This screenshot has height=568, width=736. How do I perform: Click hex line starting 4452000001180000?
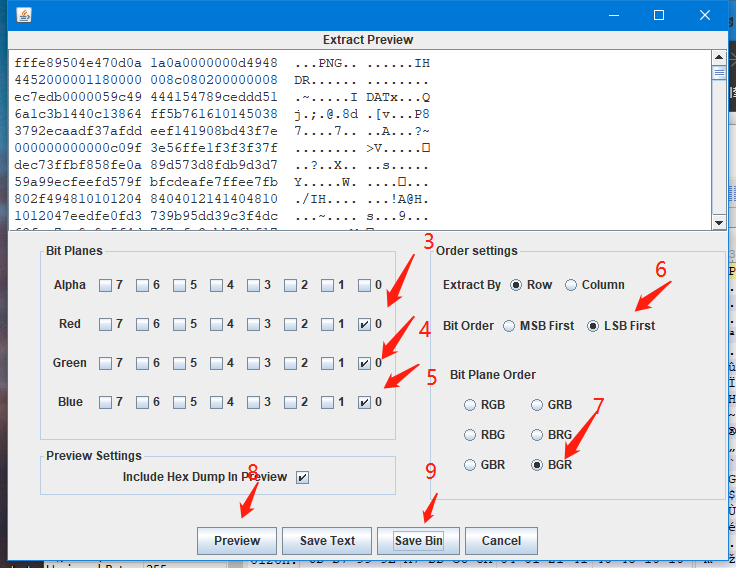pyautogui.click(x=221, y=80)
